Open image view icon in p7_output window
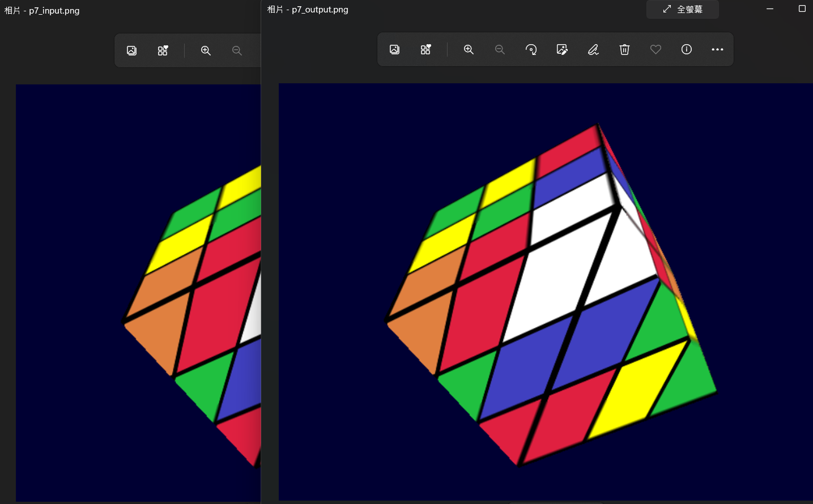Screen dimensions: 813x504 tap(395, 49)
